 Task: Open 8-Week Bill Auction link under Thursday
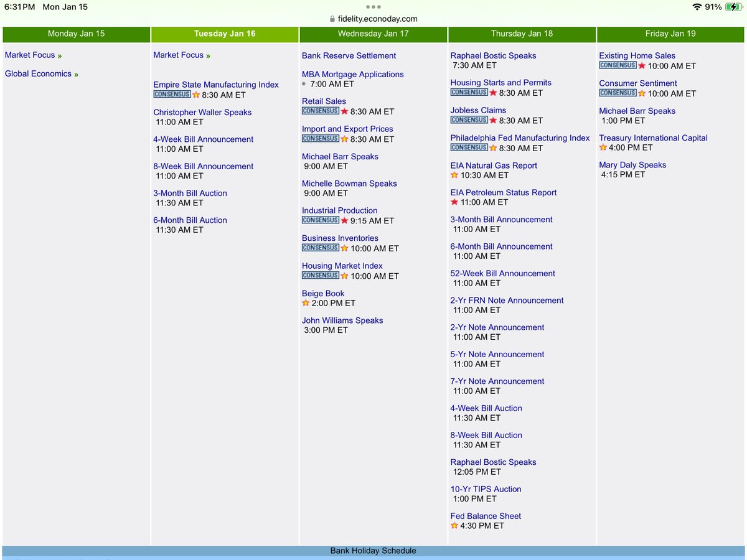486,435
